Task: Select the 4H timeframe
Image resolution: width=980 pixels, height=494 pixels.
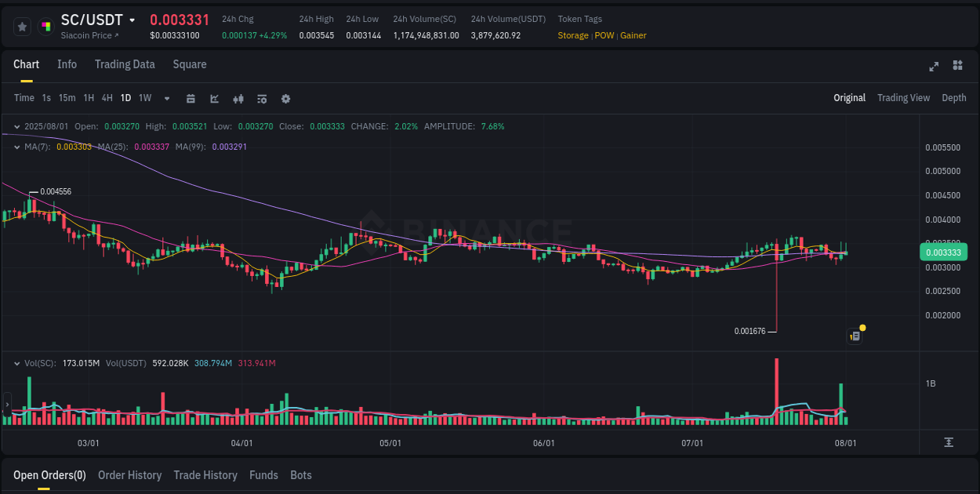Action: (107, 98)
